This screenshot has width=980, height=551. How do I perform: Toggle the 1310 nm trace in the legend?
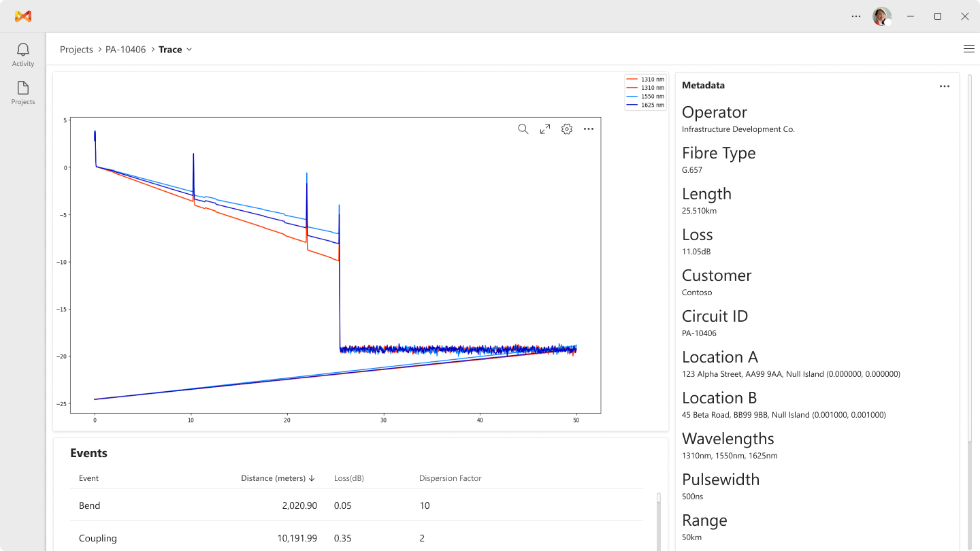point(644,79)
